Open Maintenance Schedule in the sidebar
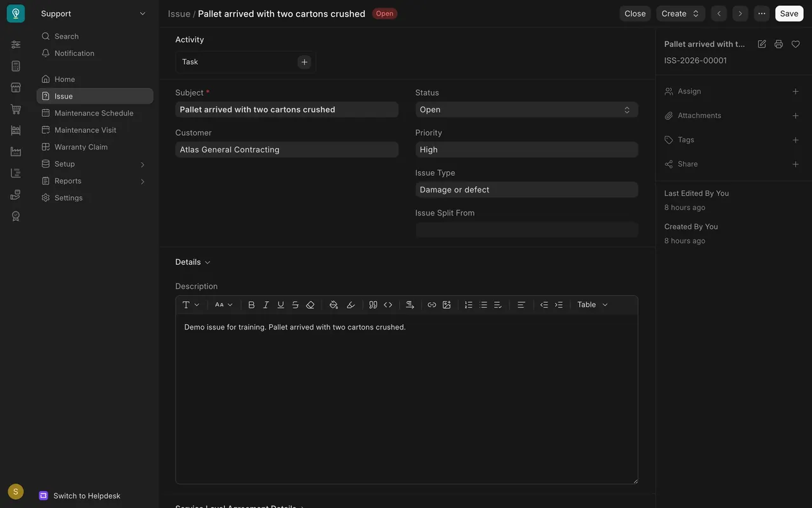The image size is (812, 508). tap(95, 113)
